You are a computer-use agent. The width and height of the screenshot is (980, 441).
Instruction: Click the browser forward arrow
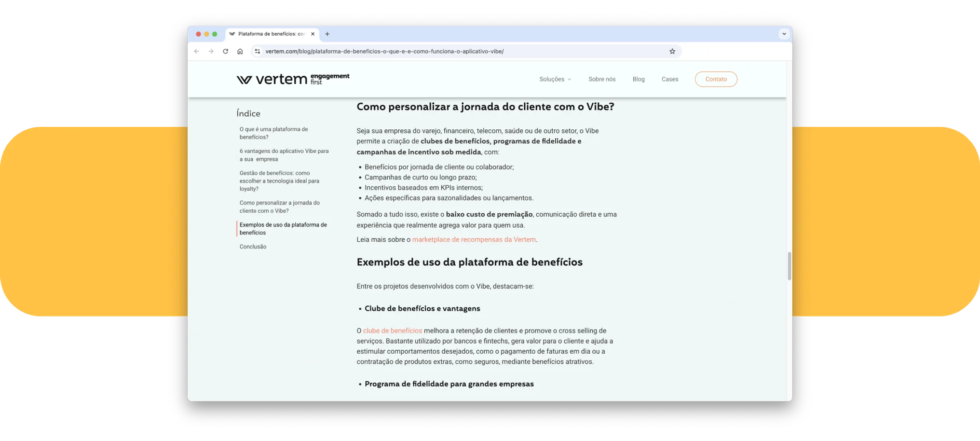tap(211, 51)
